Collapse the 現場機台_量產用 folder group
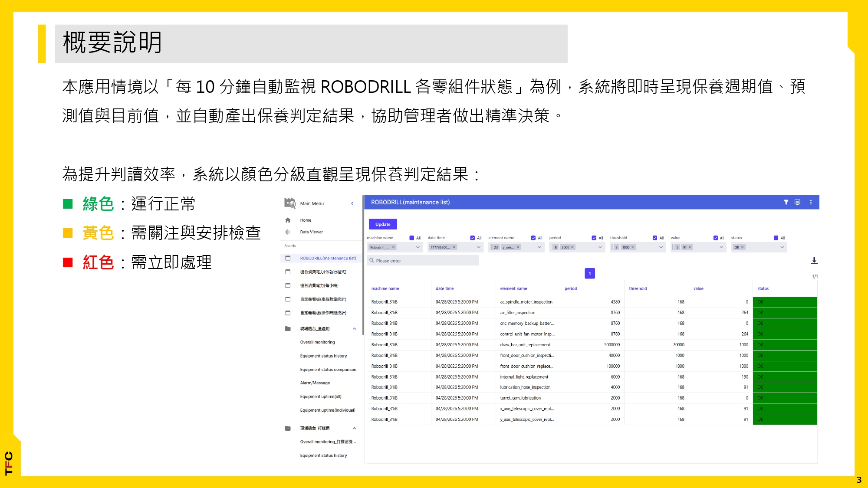 point(355,329)
